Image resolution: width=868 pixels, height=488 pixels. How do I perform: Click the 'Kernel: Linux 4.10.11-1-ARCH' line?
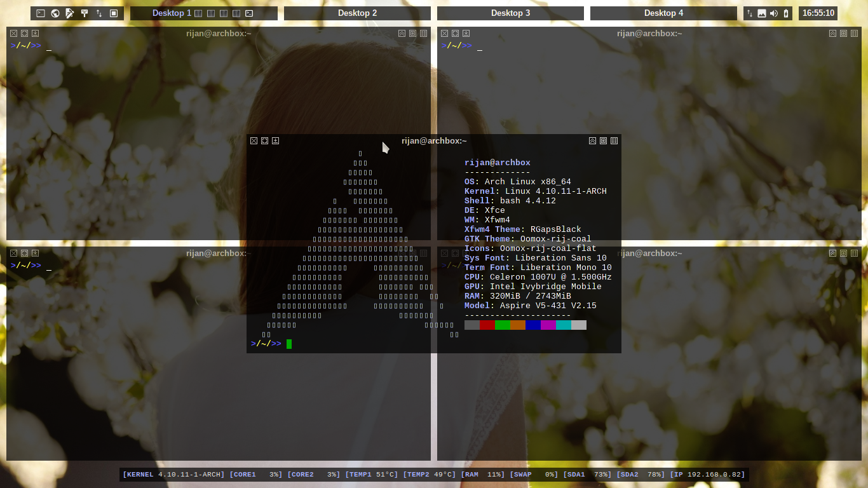pos(536,191)
